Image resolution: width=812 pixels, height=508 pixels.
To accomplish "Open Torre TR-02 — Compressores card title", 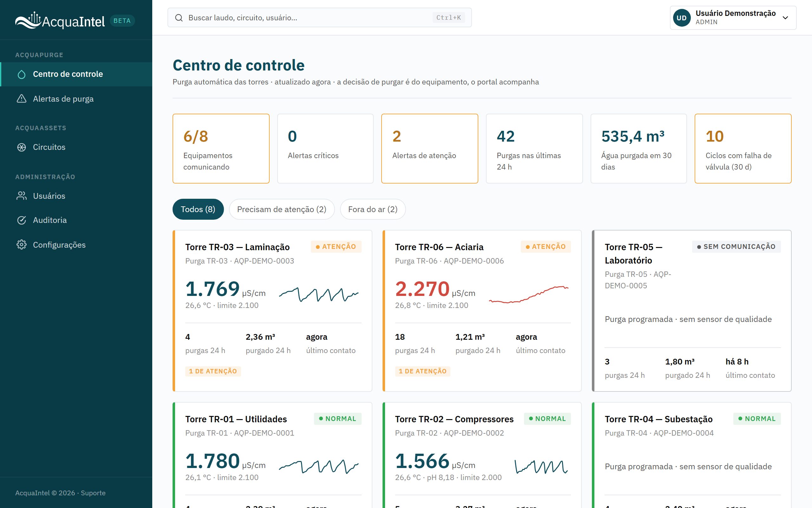I will pos(454,419).
